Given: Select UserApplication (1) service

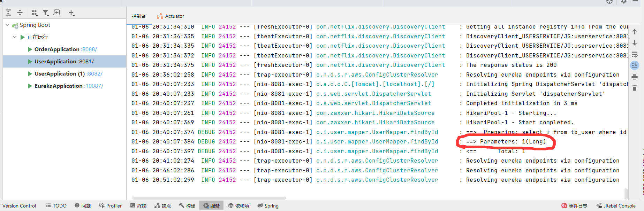Looking at the screenshot, I should coord(60,74).
